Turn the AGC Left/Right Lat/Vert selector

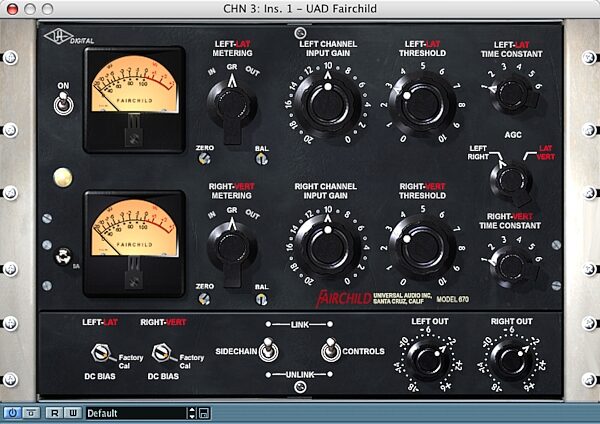pos(511,182)
